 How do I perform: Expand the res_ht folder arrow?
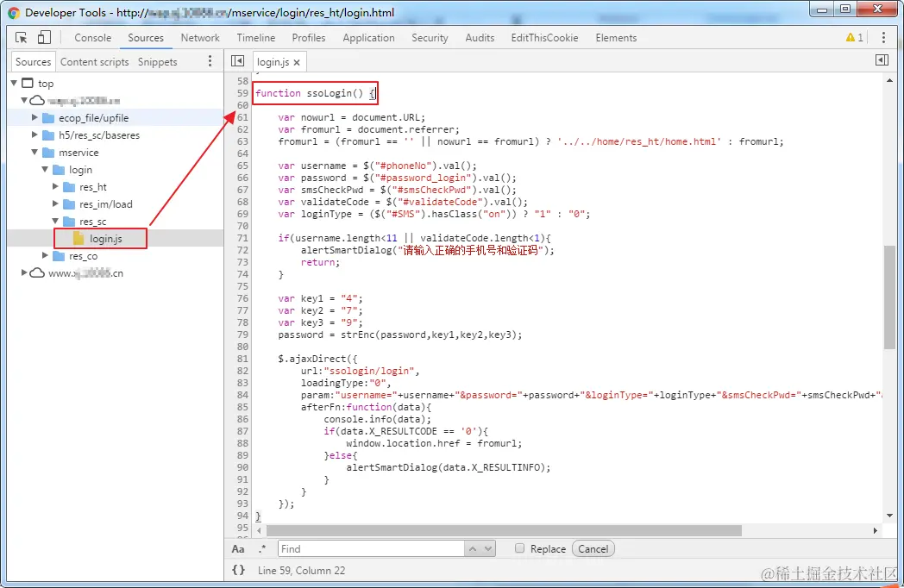tap(55, 187)
